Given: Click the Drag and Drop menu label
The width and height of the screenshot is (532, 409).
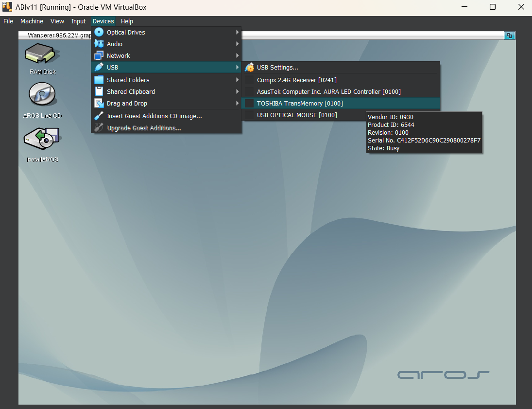Looking at the screenshot, I should [127, 103].
